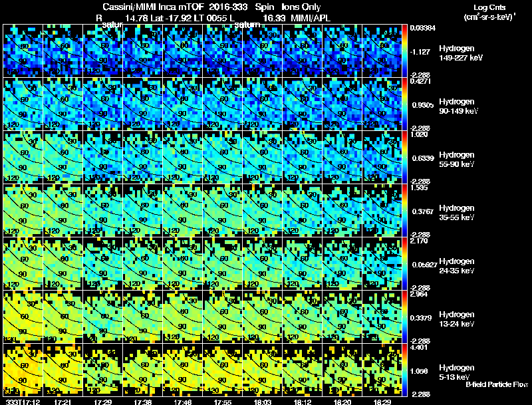
Task: Click the 4.401 color scale maximum value
Action: point(419,347)
